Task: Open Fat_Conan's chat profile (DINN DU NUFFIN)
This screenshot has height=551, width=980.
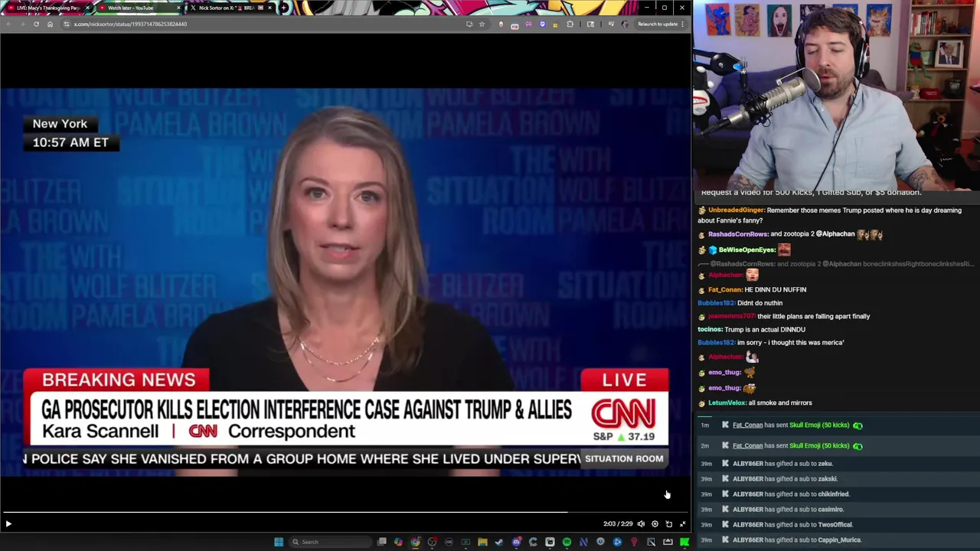Action: [x=725, y=290]
